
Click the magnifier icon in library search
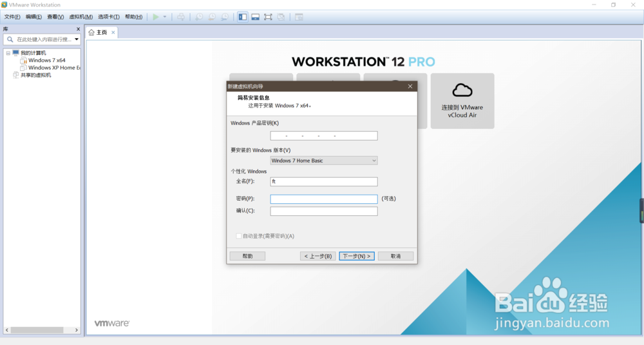[10, 39]
